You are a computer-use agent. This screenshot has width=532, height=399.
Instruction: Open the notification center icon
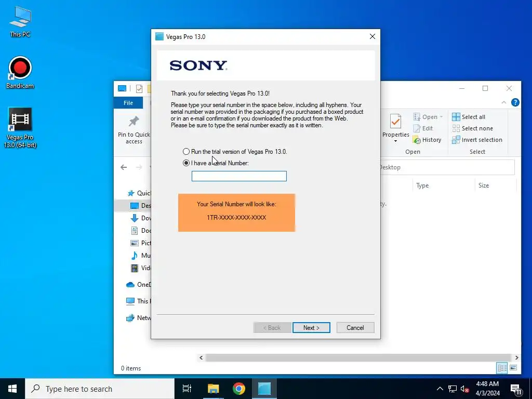(516, 389)
